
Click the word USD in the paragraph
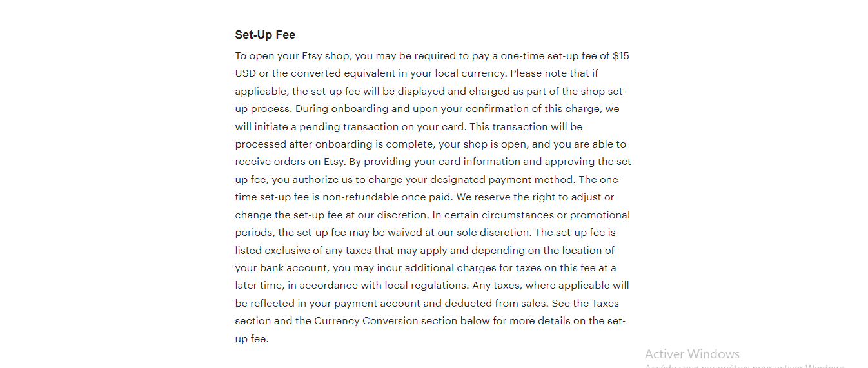[x=246, y=73]
